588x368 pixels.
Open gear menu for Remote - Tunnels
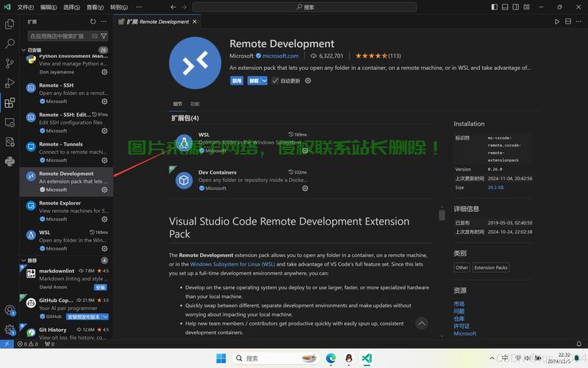click(104, 160)
